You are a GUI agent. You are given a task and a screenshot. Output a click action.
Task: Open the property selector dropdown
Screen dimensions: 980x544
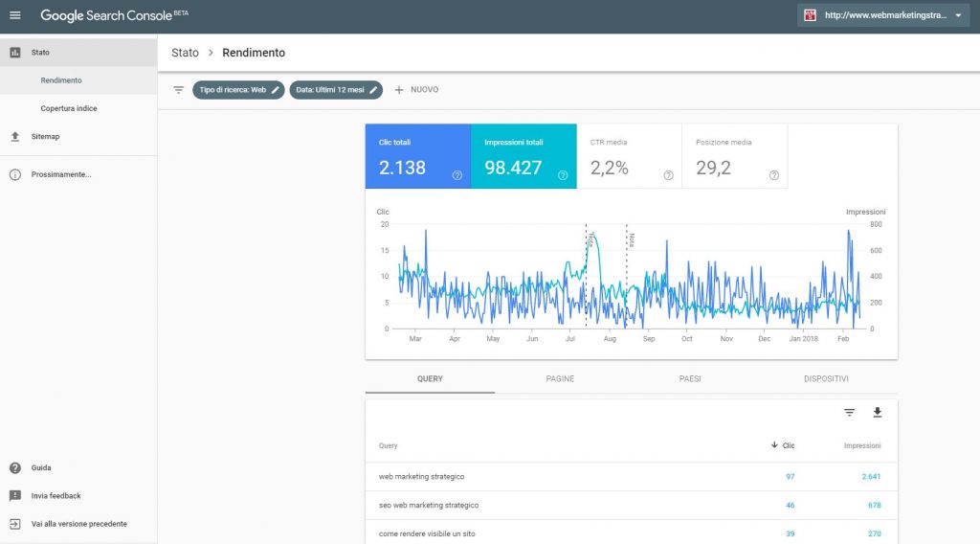pyautogui.click(x=883, y=15)
